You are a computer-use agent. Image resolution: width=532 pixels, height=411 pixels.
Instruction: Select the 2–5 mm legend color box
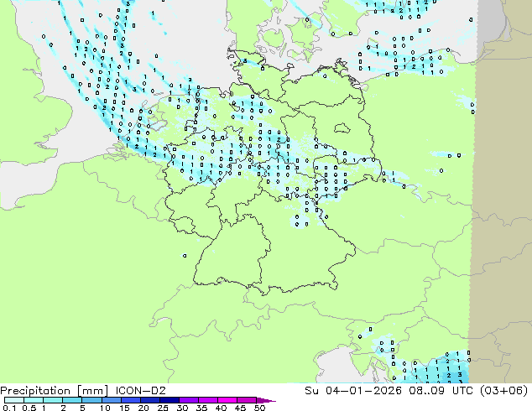72,400
